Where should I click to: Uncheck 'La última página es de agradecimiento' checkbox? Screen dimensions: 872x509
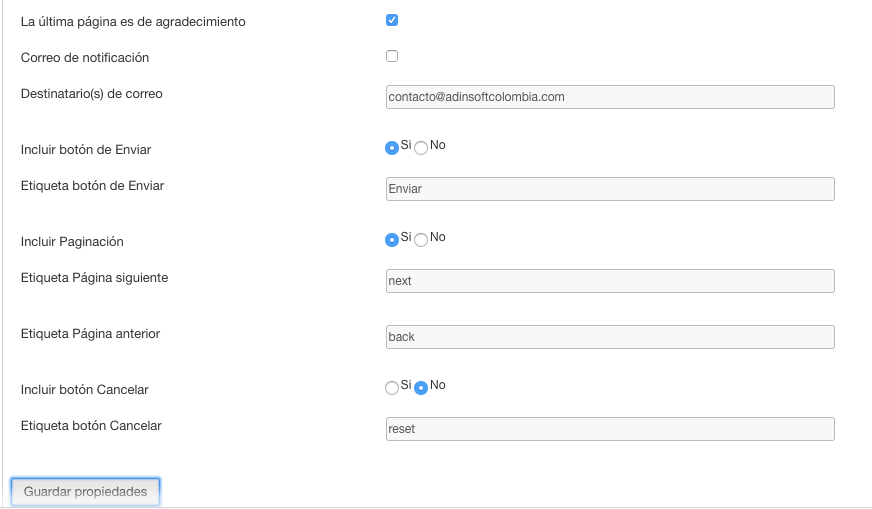[x=392, y=21]
